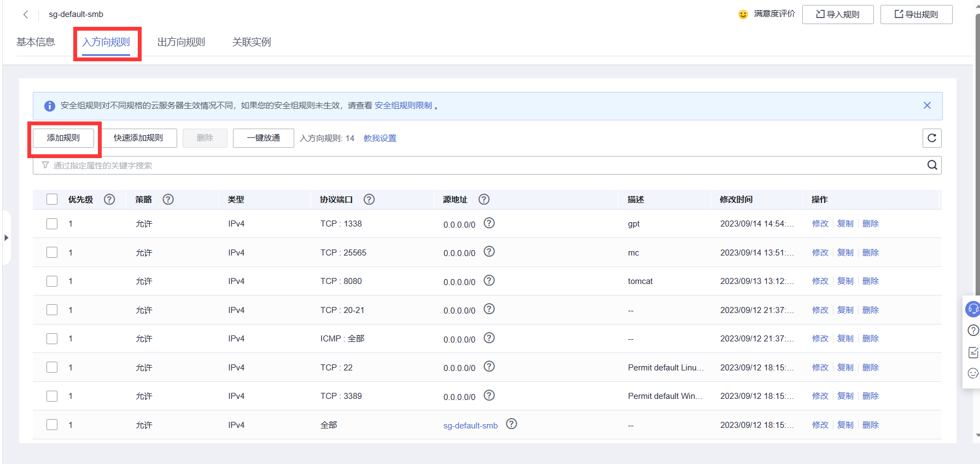Viewport: 980px width, 464px height.
Task: Click the 'Permit default Linu...' description
Action: (666, 368)
